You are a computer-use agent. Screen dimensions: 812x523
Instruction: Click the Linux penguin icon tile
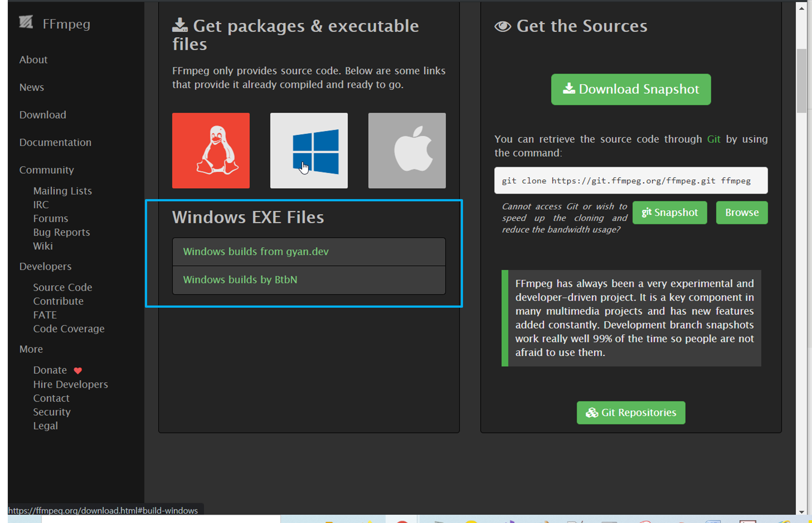coord(211,151)
